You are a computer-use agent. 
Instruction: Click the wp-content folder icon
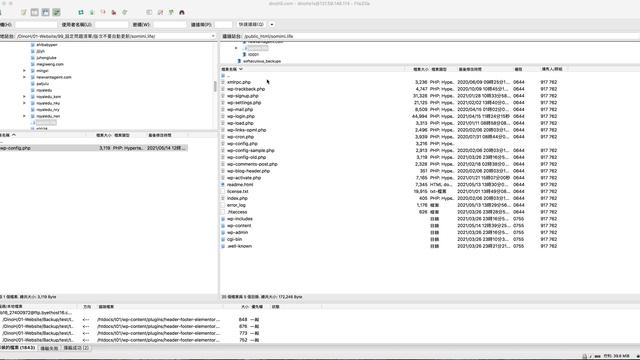[x=223, y=226]
